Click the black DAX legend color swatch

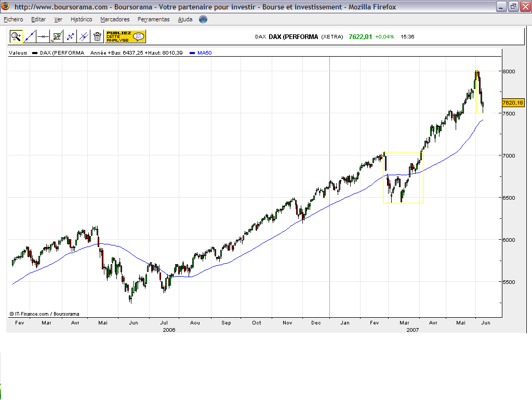coord(35,53)
